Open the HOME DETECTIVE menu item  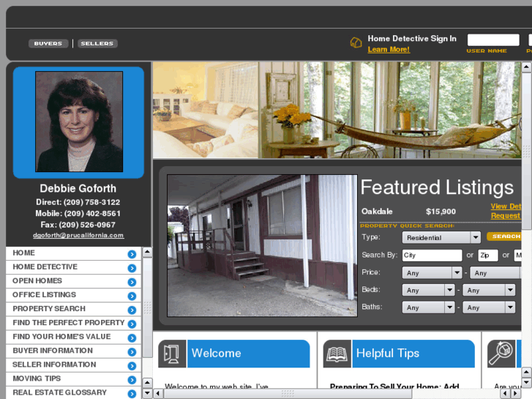click(73, 267)
